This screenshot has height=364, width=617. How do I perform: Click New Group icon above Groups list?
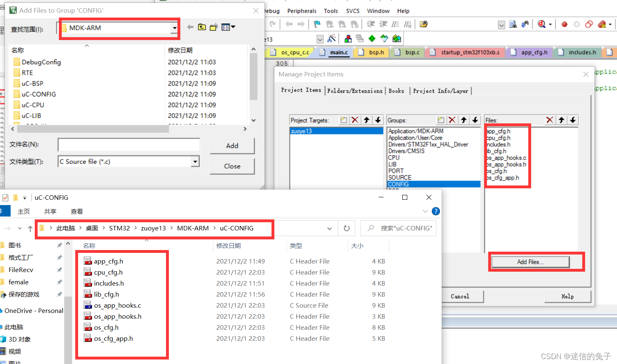(441, 120)
